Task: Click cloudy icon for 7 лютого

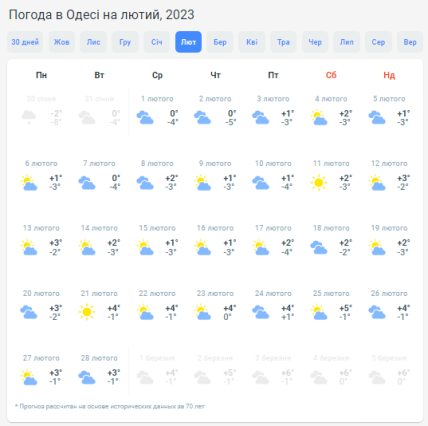Action: coord(87,183)
